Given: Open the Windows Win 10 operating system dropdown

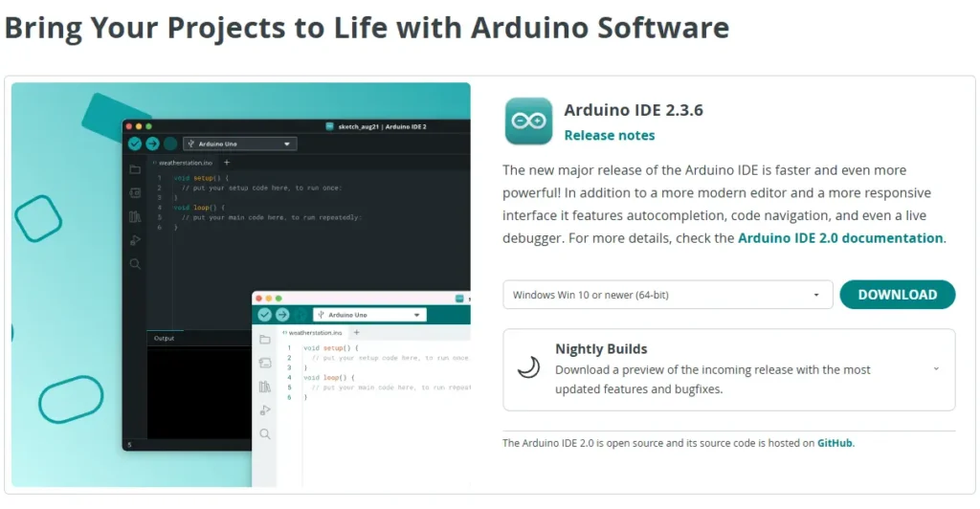Looking at the screenshot, I should (667, 295).
